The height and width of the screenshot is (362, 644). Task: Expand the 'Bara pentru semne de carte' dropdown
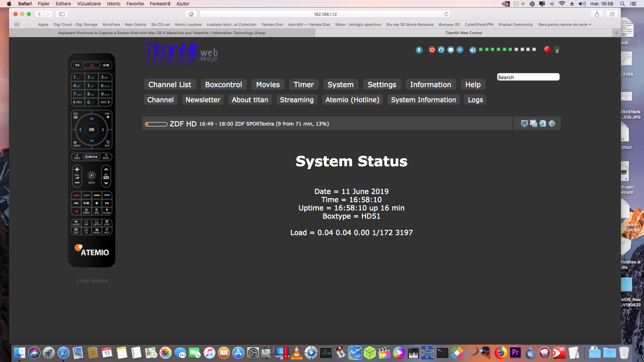tap(565, 24)
